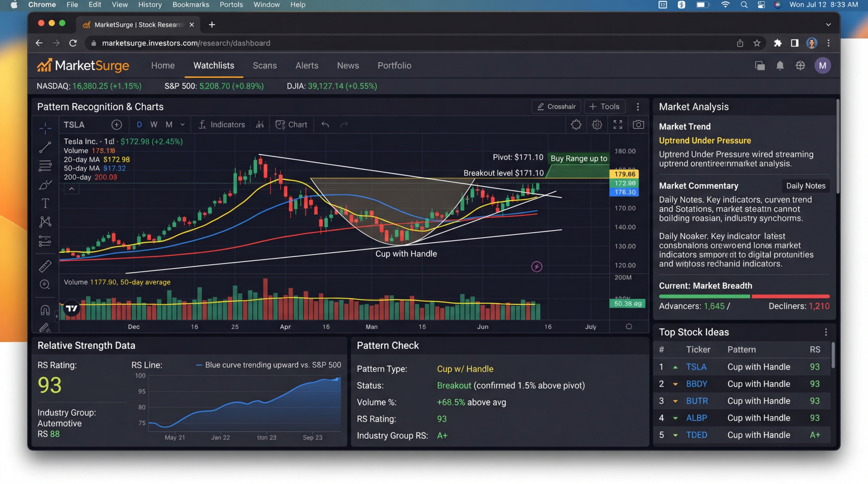
Task: Open the Zoom-in magnifier tool
Action: pos(45,284)
